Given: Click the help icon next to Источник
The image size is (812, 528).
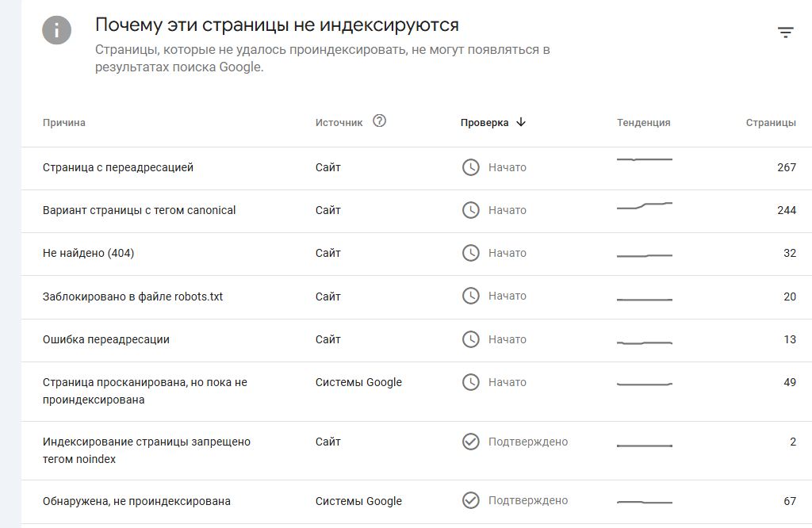Looking at the screenshot, I should click(x=379, y=121).
